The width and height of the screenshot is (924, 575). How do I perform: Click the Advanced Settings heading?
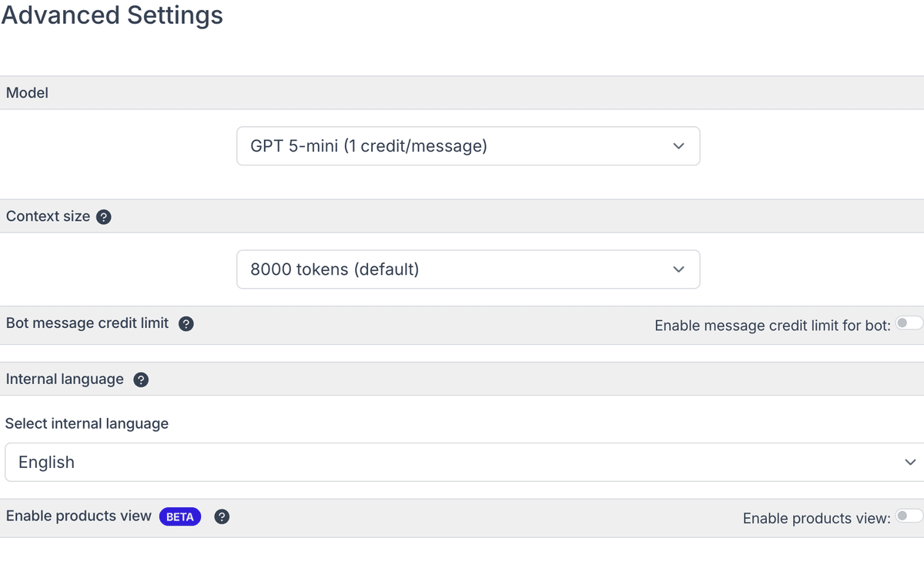coord(112,15)
